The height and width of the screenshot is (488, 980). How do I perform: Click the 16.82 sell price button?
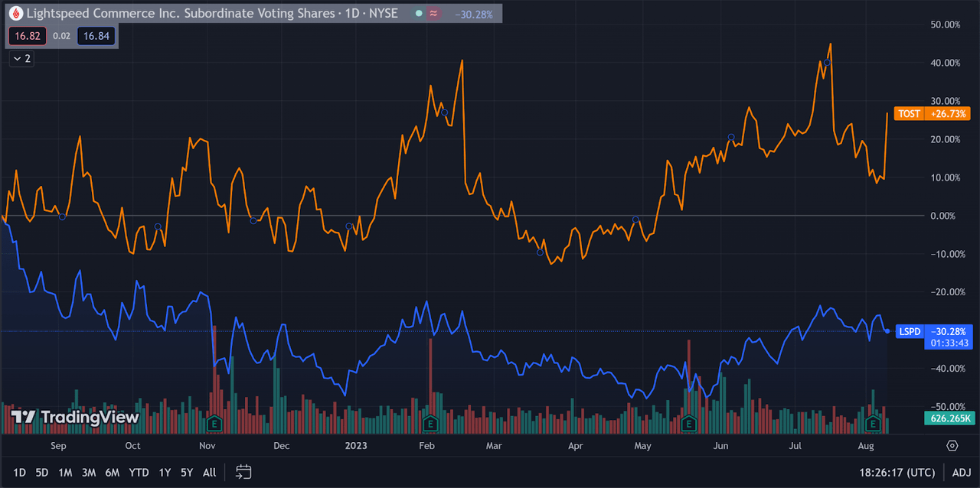pos(28,36)
